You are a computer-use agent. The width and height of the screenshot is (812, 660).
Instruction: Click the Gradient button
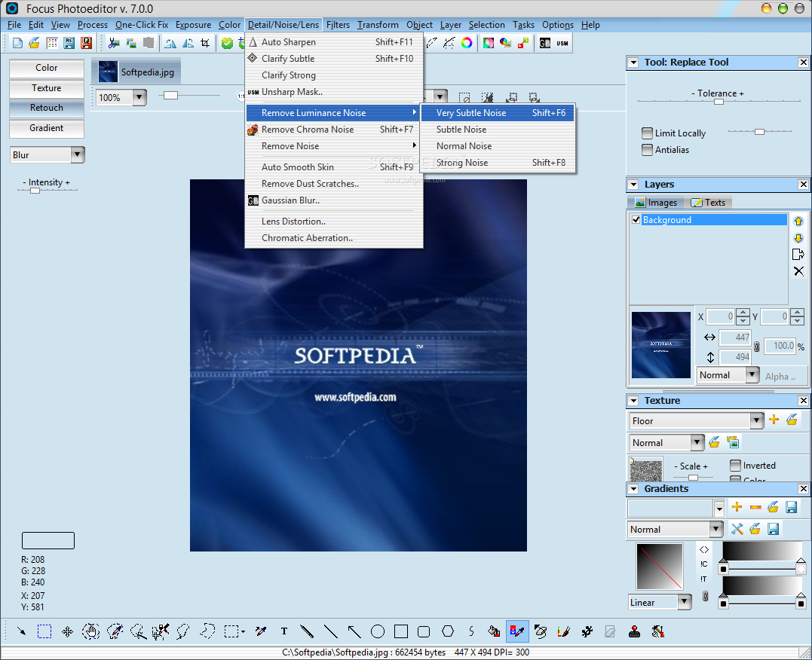pyautogui.click(x=47, y=128)
